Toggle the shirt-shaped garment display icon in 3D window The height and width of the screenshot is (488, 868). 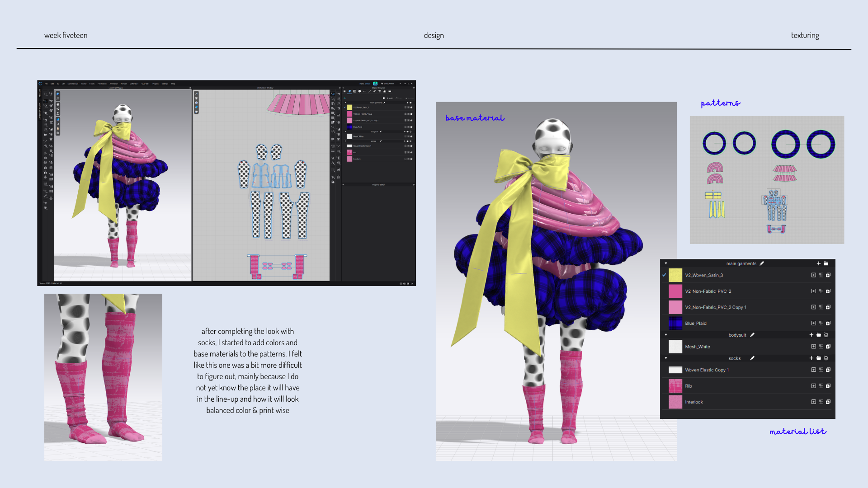tap(58, 104)
